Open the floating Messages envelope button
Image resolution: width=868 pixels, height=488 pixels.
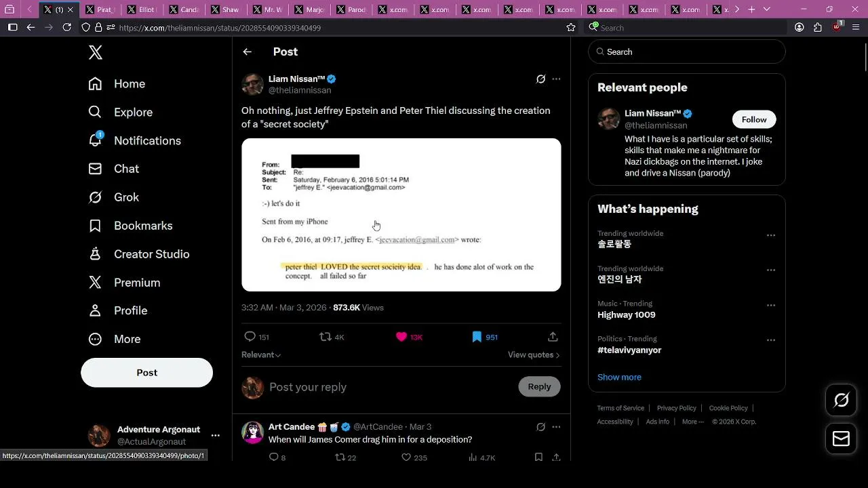click(x=842, y=439)
